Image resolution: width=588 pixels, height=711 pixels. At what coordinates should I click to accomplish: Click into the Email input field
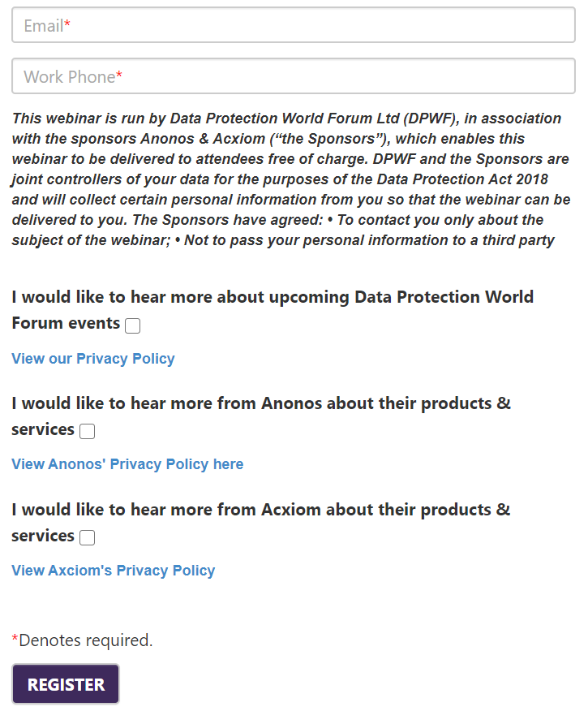point(294,25)
